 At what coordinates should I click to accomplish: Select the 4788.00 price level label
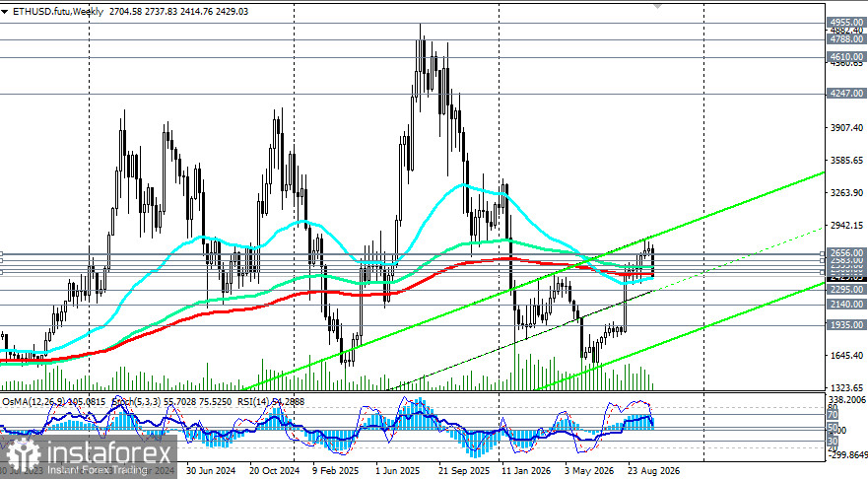[846, 39]
